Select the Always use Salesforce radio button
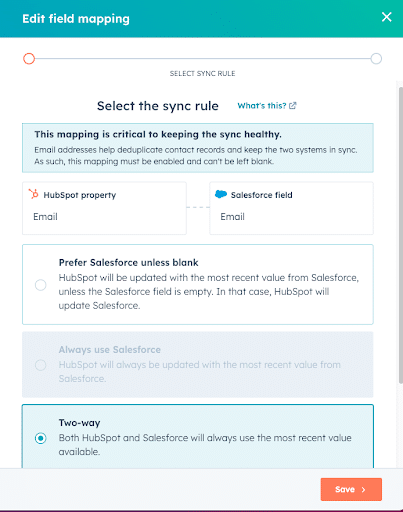The height and width of the screenshot is (512, 403). [41, 365]
